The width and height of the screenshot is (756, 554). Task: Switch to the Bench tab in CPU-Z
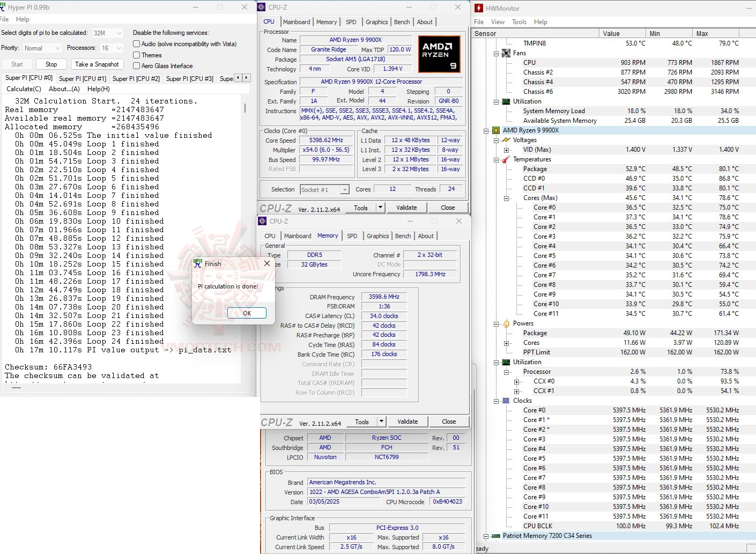402,22
